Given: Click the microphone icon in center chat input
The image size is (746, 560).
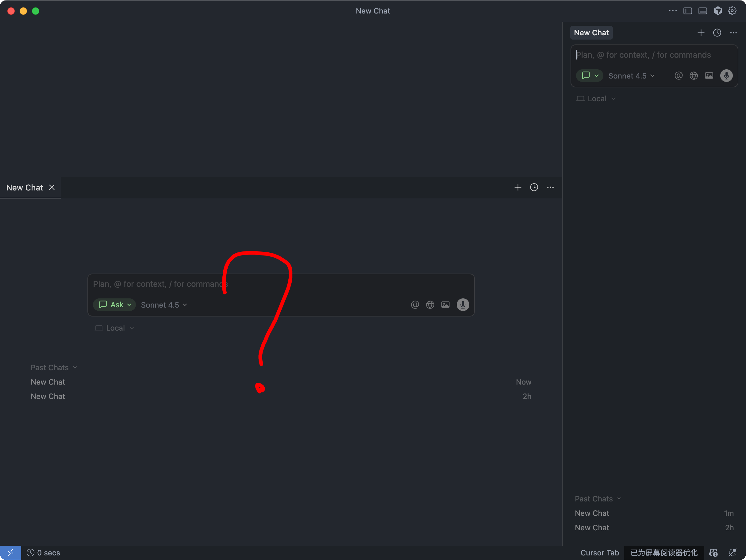Looking at the screenshot, I should tap(463, 305).
